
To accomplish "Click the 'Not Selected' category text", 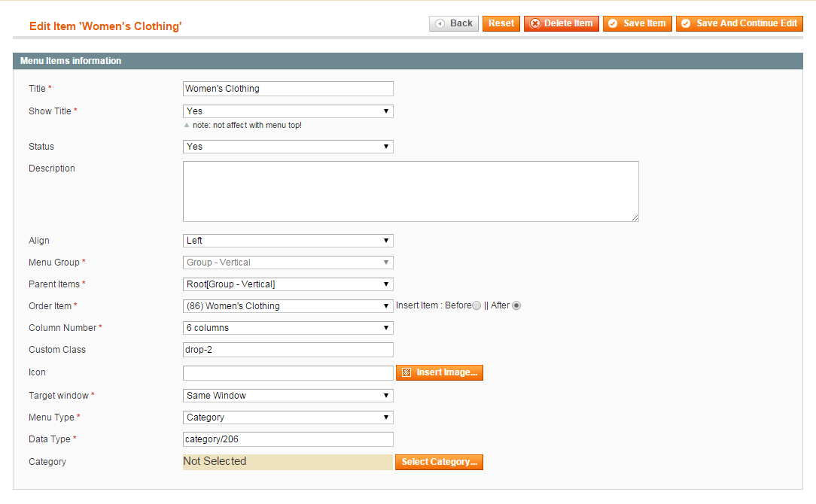I will click(215, 461).
